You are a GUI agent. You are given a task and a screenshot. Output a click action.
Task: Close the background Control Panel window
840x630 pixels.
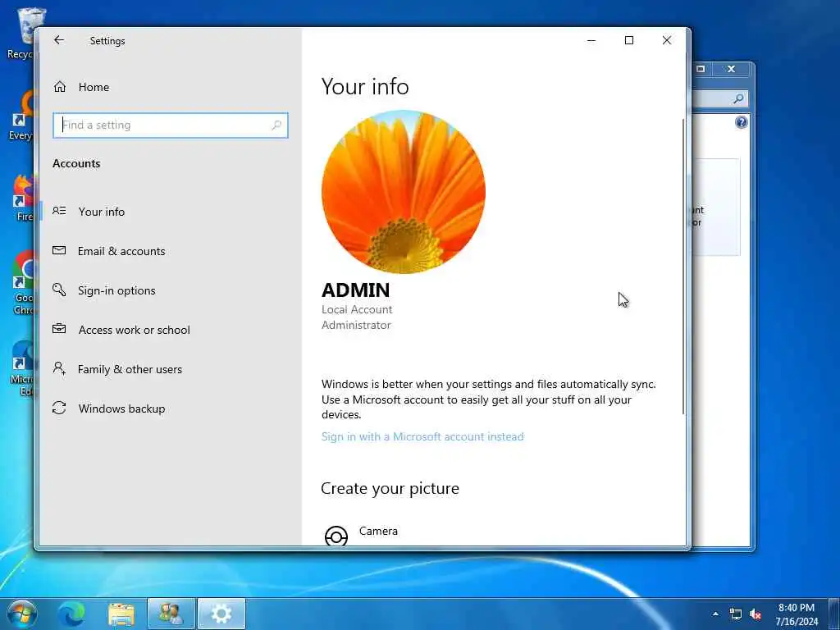[x=731, y=69]
